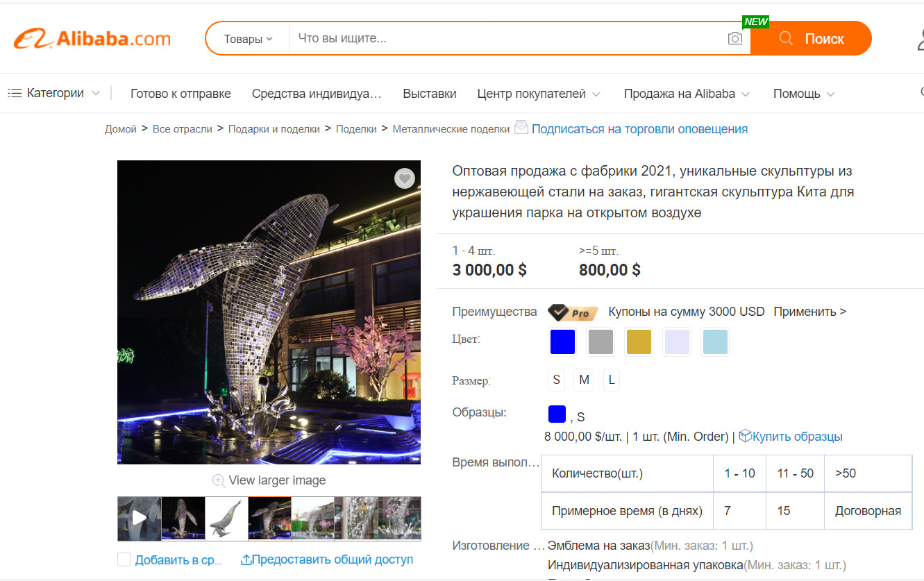924x581 pixels.
Task: Expand the Центр покупателей menu
Action: tap(539, 94)
